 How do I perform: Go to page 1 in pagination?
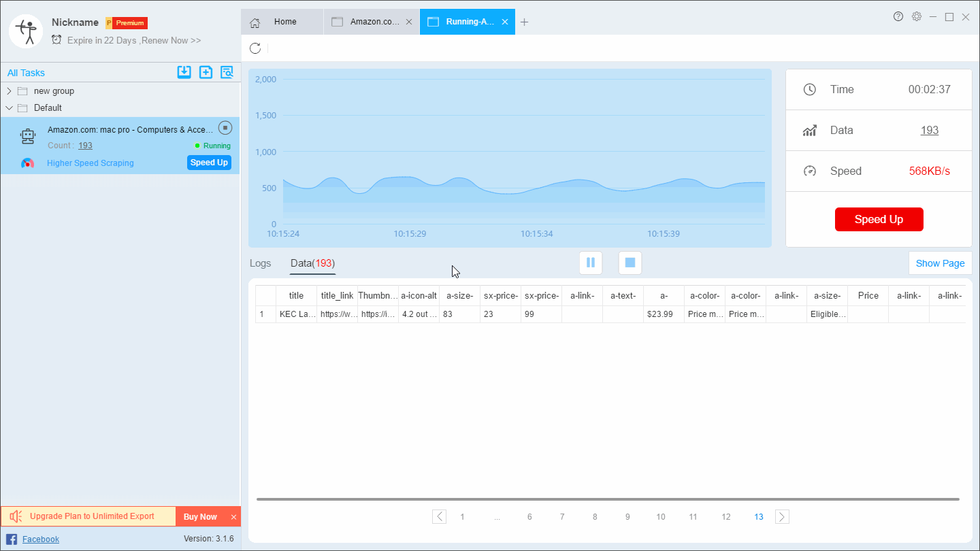463,517
